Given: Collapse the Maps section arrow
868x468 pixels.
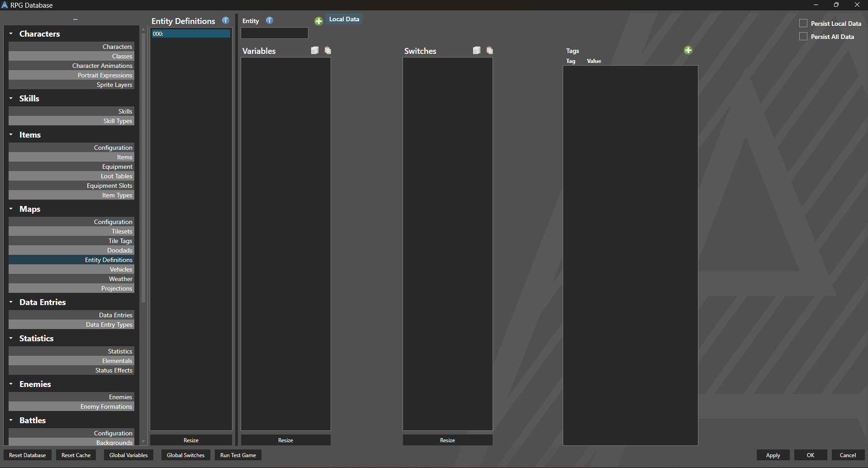Looking at the screenshot, I should (11, 209).
